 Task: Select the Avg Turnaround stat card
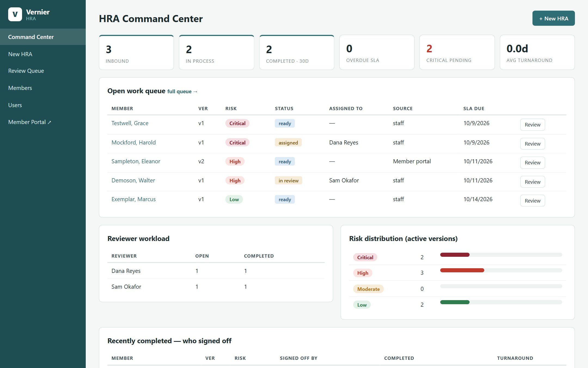point(537,52)
